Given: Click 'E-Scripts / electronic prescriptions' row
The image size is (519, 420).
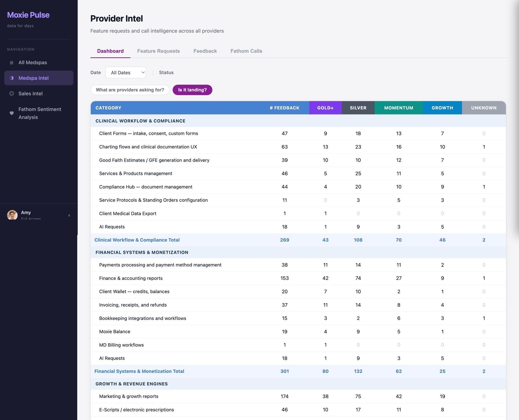Looking at the screenshot, I should [x=298, y=410].
